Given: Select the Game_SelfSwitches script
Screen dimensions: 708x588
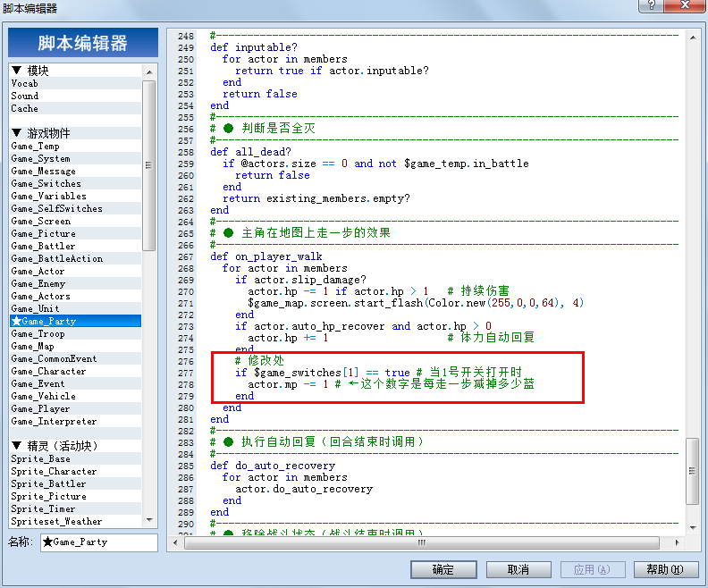Looking at the screenshot, I should click(75, 209).
